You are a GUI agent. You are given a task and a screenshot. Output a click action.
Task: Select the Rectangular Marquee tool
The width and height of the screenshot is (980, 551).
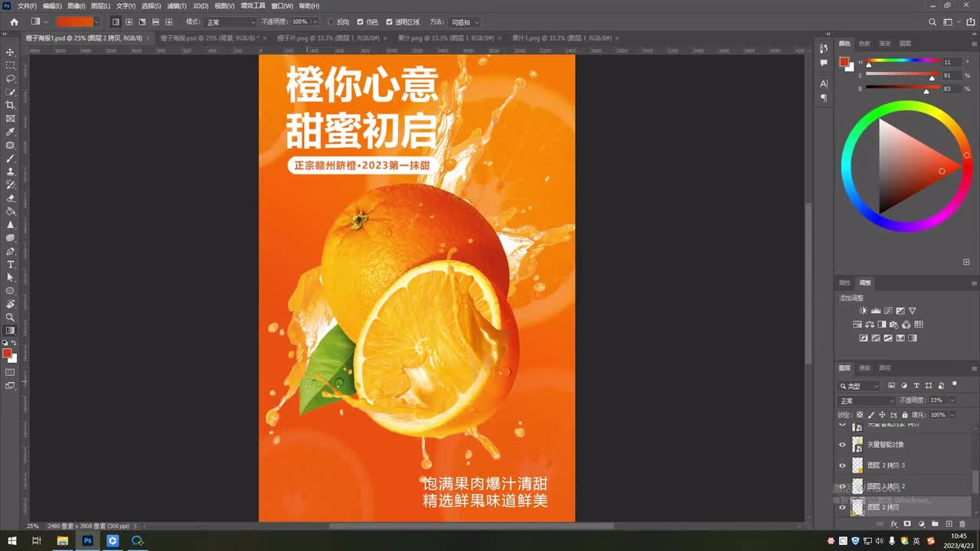11,65
